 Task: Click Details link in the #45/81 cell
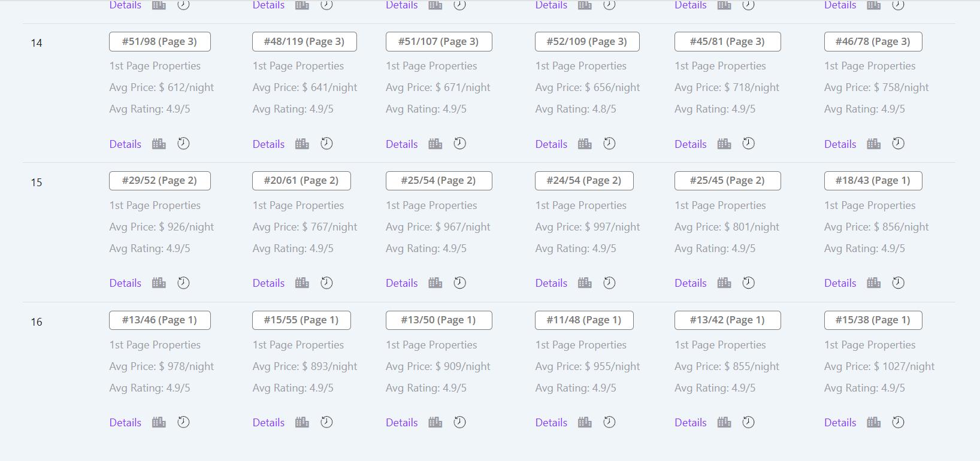[691, 144]
